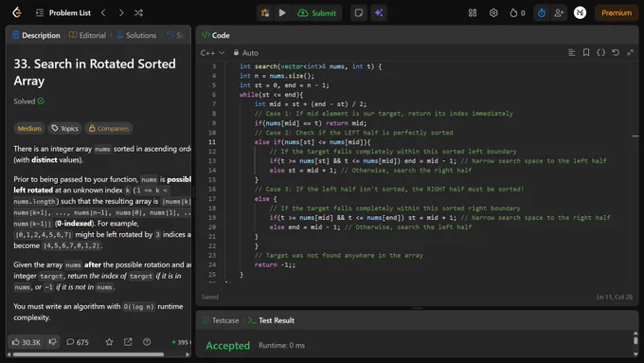Image resolution: width=644 pixels, height=363 pixels.
Task: Open settings gear icon
Action: click(493, 12)
